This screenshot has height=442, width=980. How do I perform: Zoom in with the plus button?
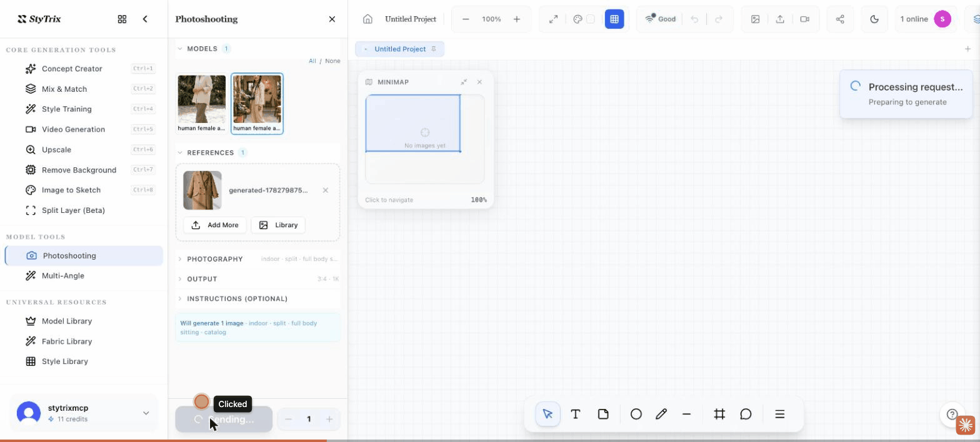pyautogui.click(x=517, y=19)
